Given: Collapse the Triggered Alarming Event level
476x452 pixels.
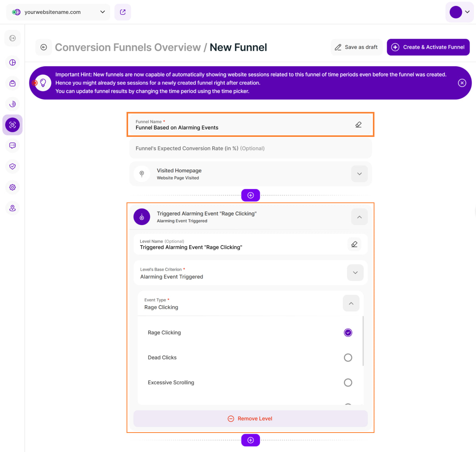Looking at the screenshot, I should 359,217.
